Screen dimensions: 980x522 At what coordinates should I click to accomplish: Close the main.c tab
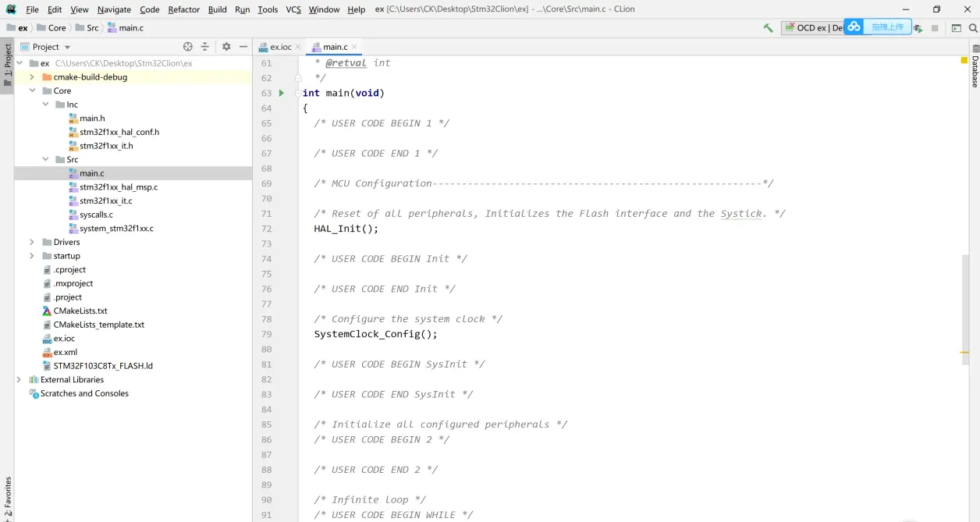354,47
